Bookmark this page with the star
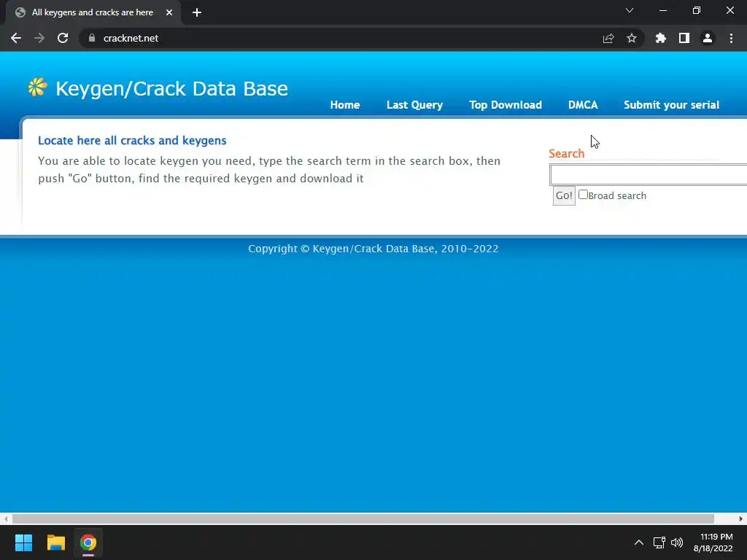 [632, 38]
